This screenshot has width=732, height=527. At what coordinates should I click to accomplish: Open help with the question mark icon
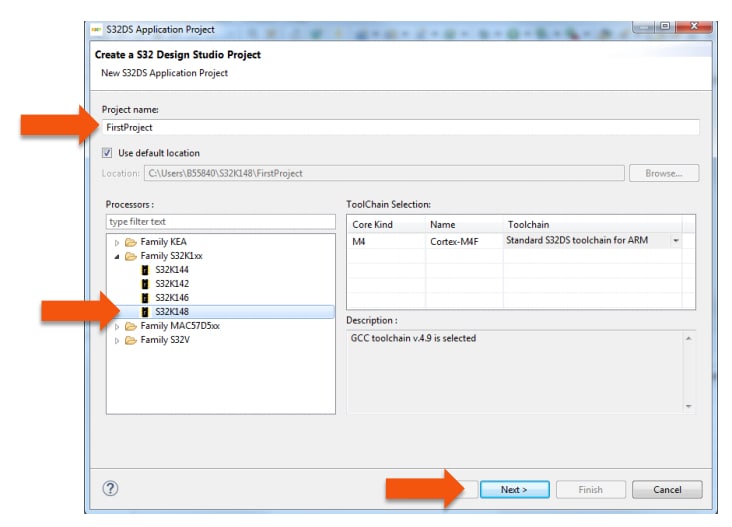tap(111, 489)
